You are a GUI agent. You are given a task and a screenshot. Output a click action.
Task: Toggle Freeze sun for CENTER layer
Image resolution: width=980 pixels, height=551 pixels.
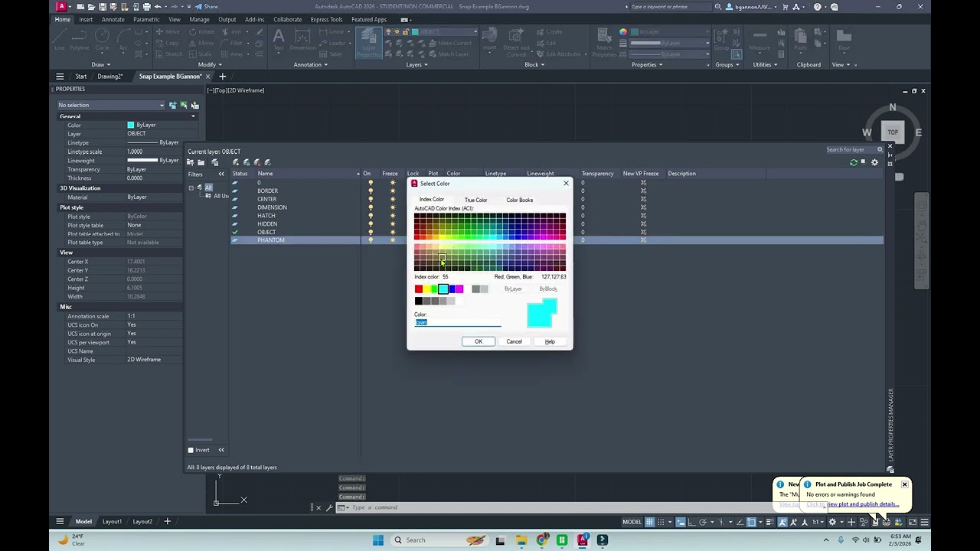pyautogui.click(x=392, y=199)
